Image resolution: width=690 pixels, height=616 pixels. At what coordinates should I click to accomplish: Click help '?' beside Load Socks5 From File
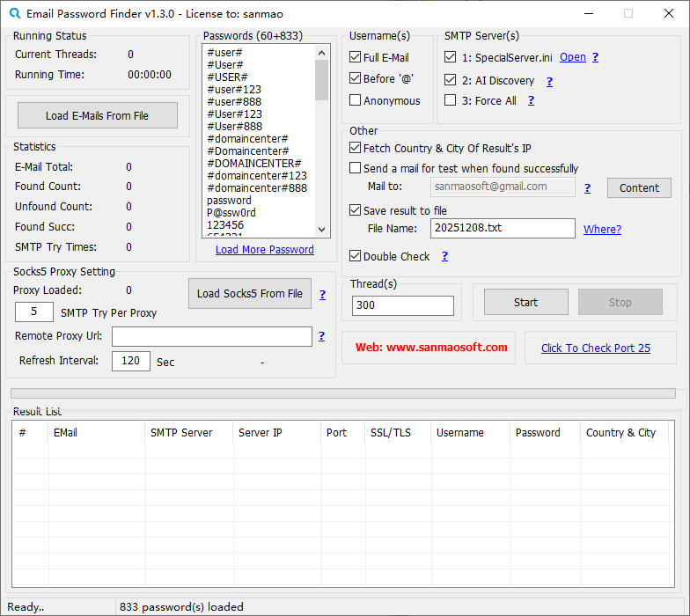322,295
